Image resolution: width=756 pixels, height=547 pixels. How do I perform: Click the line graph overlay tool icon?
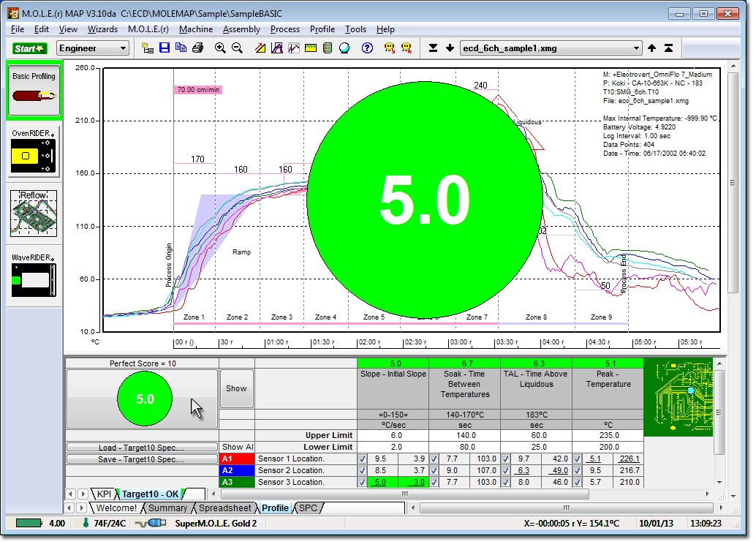click(294, 48)
